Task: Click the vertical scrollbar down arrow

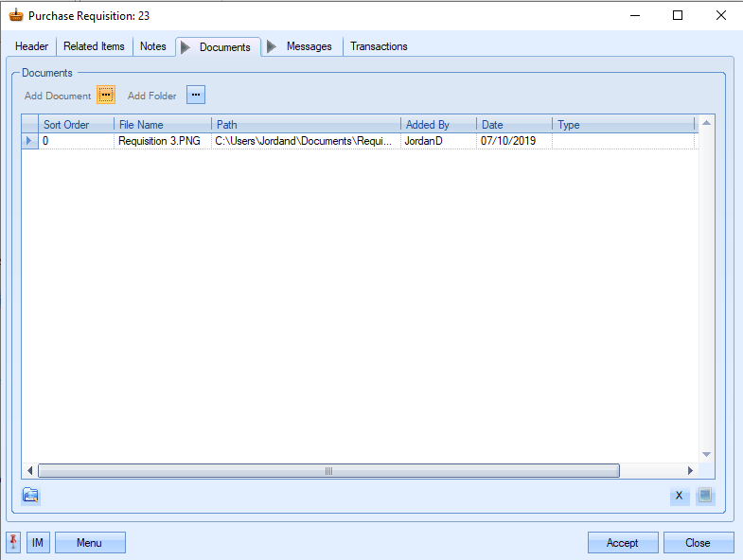Action: [706, 454]
